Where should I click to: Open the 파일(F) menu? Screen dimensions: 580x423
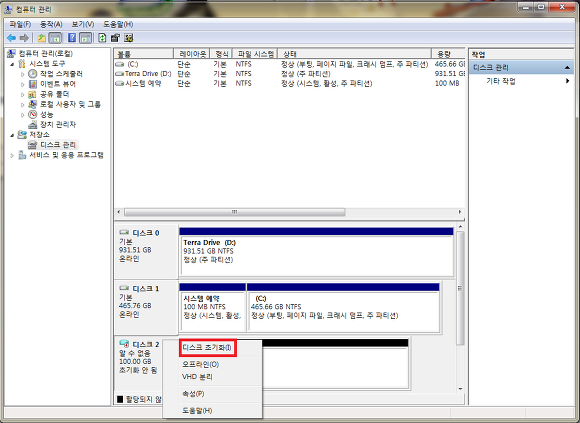tap(20, 24)
